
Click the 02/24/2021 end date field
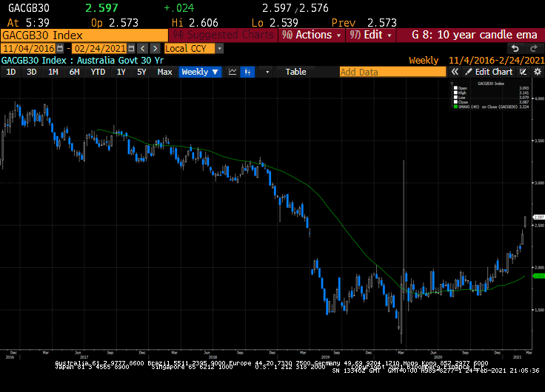[100, 48]
